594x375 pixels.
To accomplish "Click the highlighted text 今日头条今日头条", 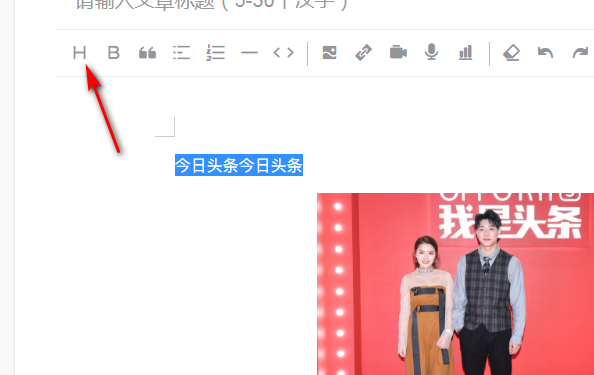I will (x=239, y=165).
